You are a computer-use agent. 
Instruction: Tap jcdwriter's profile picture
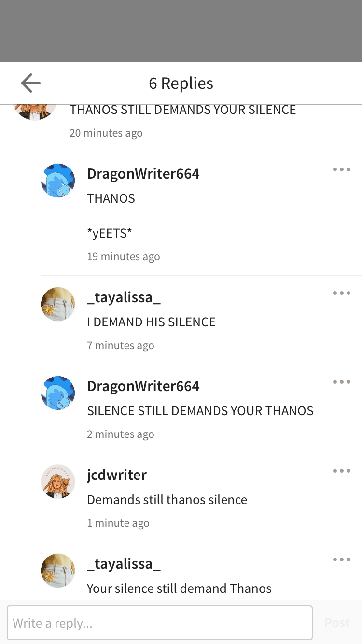(58, 482)
